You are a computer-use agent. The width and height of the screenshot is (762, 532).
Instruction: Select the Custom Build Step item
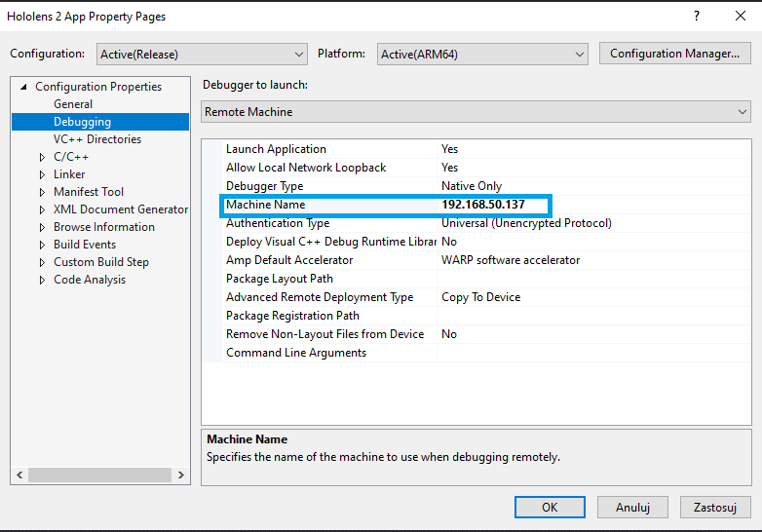coord(101,262)
